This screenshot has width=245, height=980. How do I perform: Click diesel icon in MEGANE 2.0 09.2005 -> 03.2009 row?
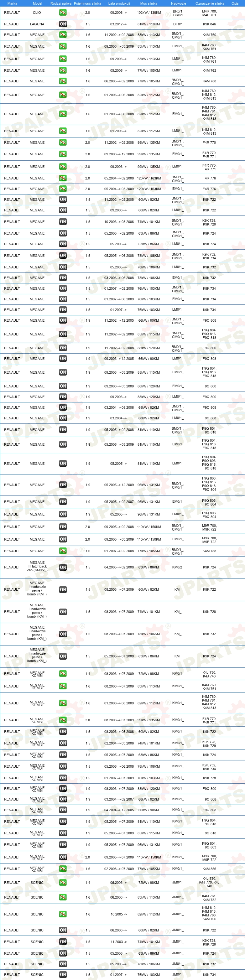coord(63,539)
